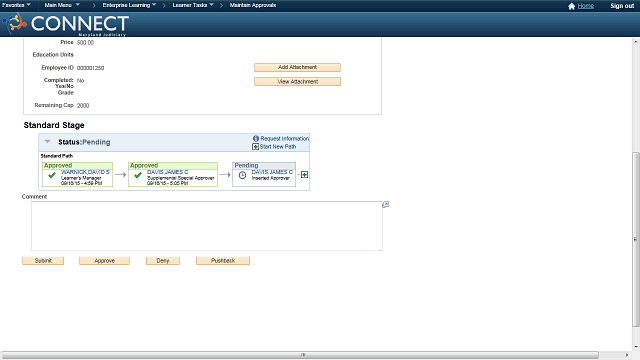Click green checkmark for WARNICK,DAVID S

tap(52, 175)
